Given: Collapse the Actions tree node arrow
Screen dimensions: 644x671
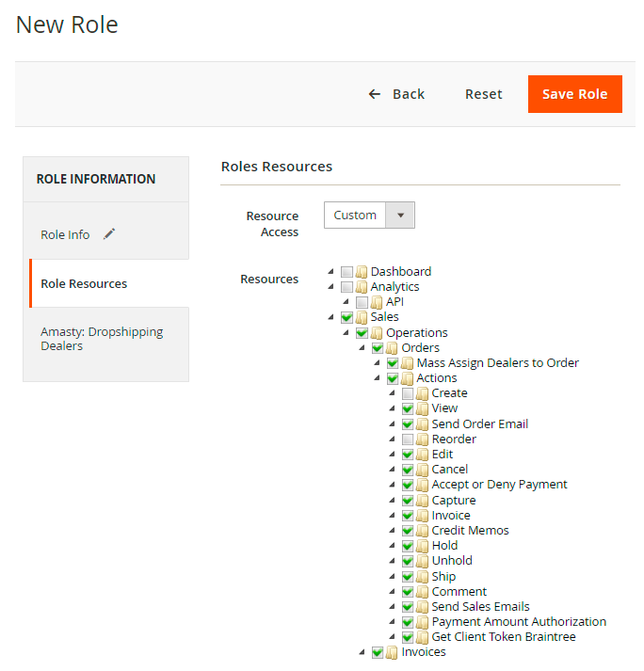Looking at the screenshot, I should coord(377,378).
